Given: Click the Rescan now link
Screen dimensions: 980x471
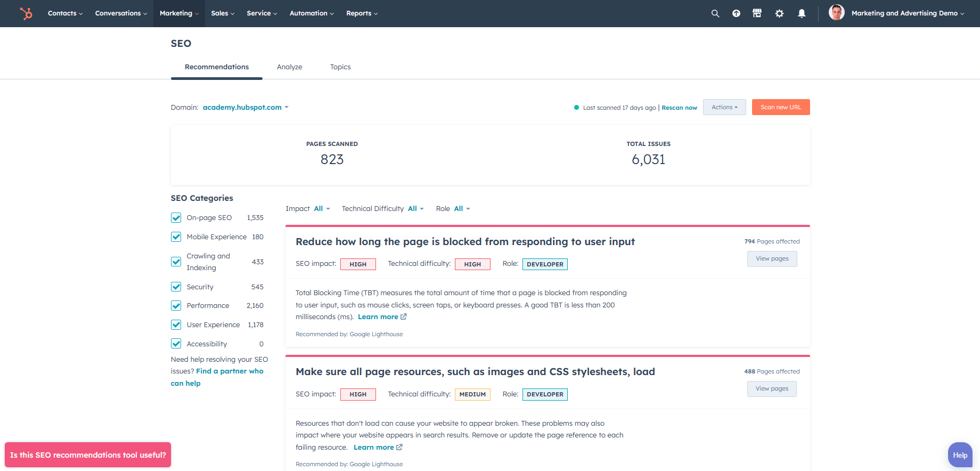Looking at the screenshot, I should pyautogui.click(x=679, y=108).
